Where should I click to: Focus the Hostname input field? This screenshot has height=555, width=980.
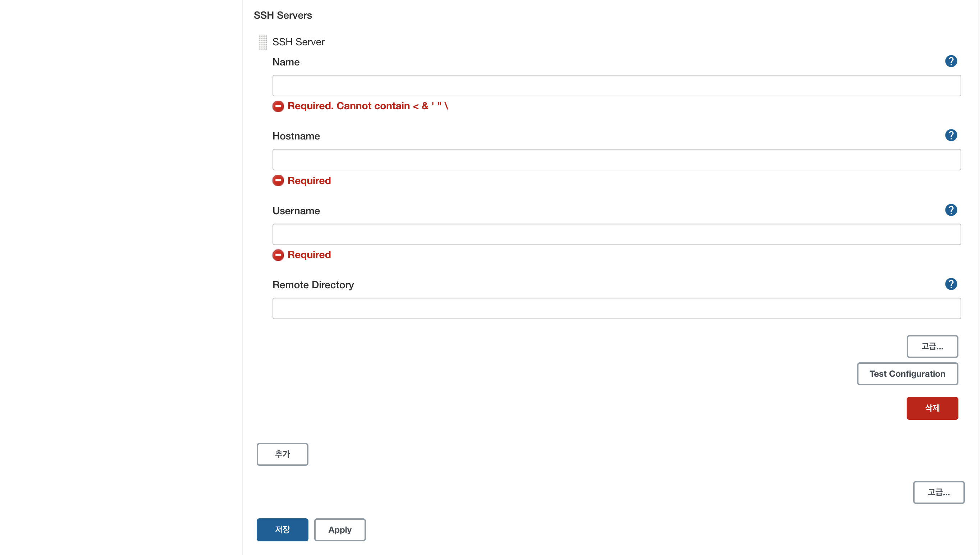pyautogui.click(x=616, y=160)
